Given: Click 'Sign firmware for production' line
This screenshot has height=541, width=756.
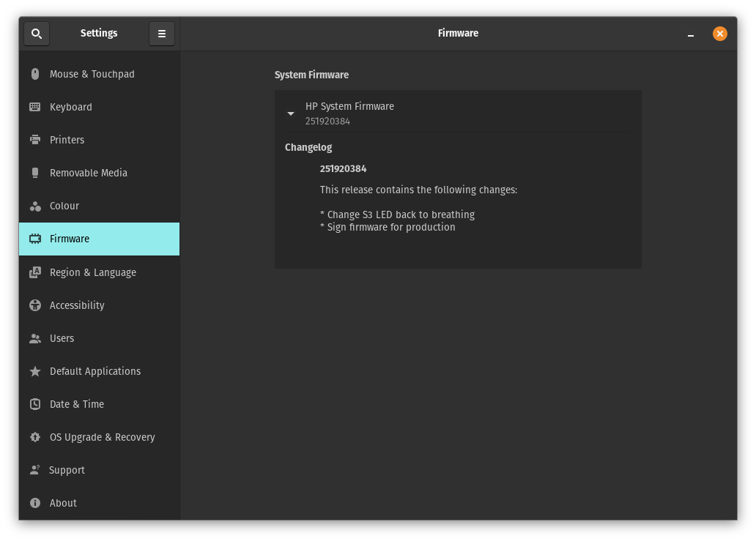Looking at the screenshot, I should click(388, 227).
